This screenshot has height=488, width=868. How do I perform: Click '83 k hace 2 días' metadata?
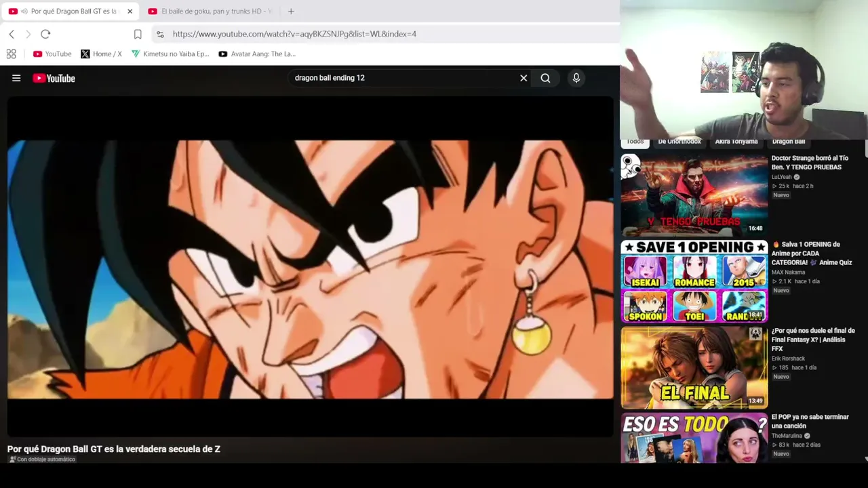[796, 445]
